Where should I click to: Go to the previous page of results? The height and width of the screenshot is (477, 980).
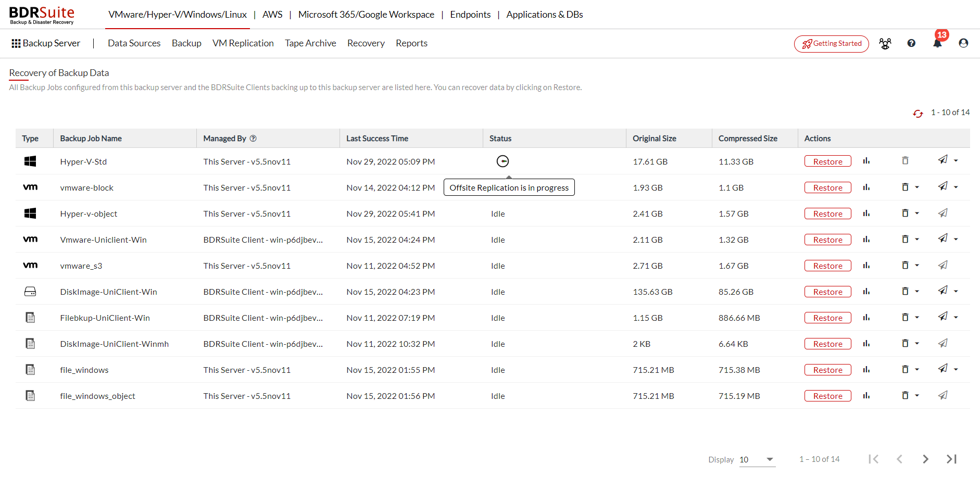point(899,459)
